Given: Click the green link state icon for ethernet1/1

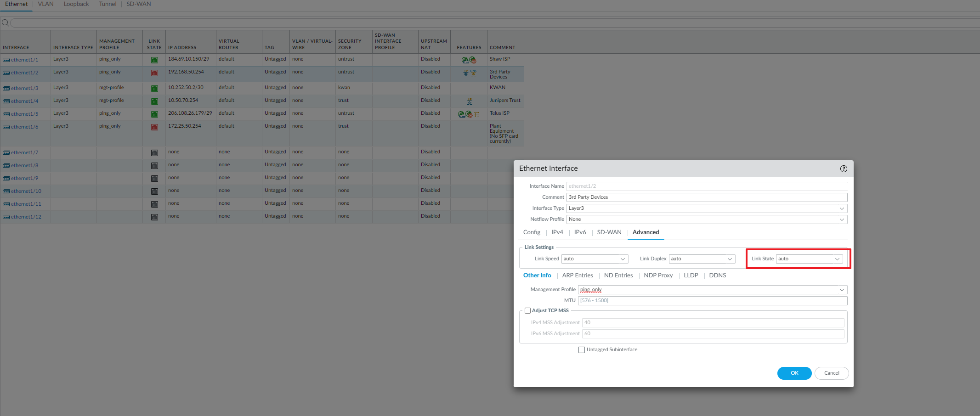Looking at the screenshot, I should click(x=154, y=60).
